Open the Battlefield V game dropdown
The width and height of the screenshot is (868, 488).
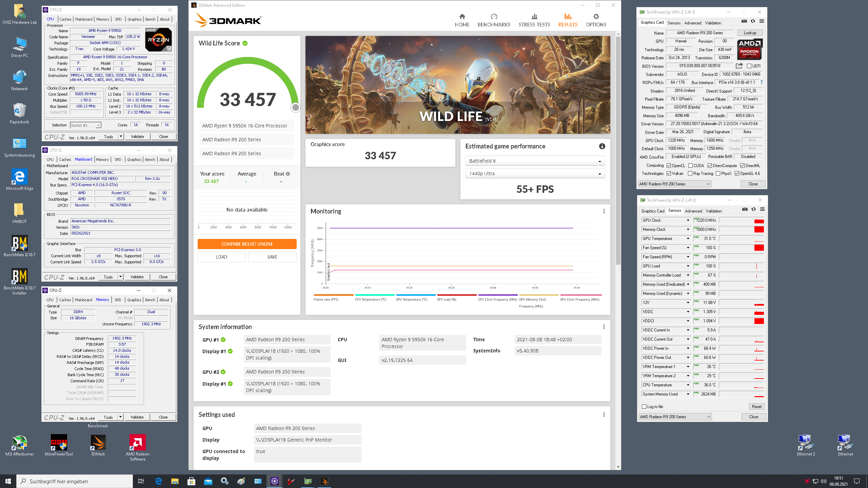[x=535, y=161]
